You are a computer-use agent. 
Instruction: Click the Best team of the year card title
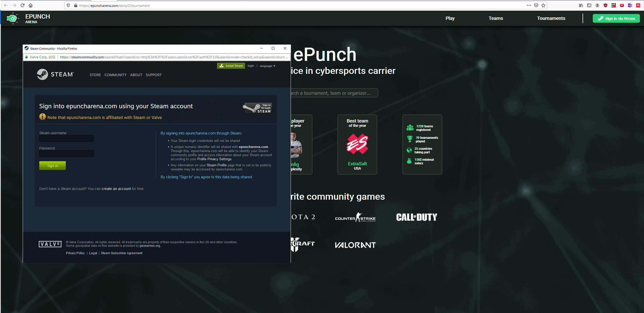[x=357, y=123]
